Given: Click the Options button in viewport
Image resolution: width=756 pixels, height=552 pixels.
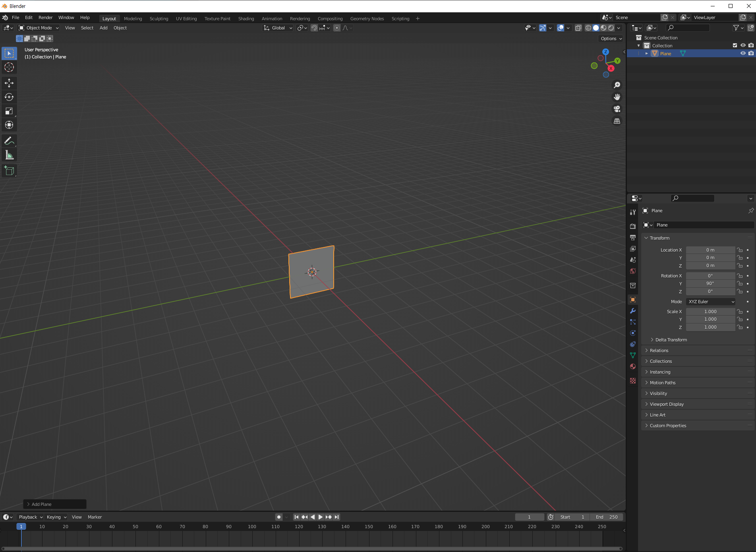Looking at the screenshot, I should pyautogui.click(x=611, y=39).
